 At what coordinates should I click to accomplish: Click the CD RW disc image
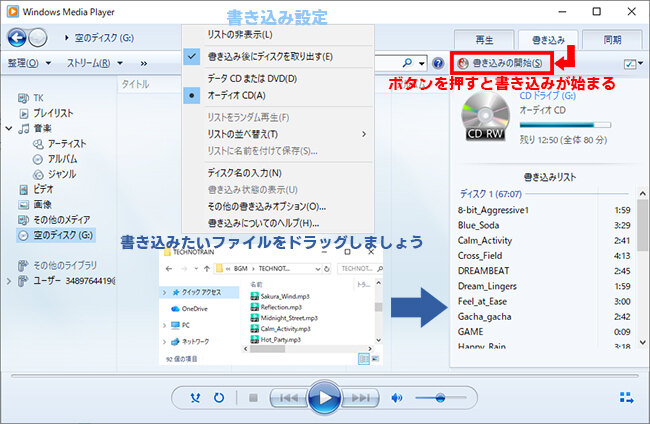pyautogui.click(x=485, y=116)
